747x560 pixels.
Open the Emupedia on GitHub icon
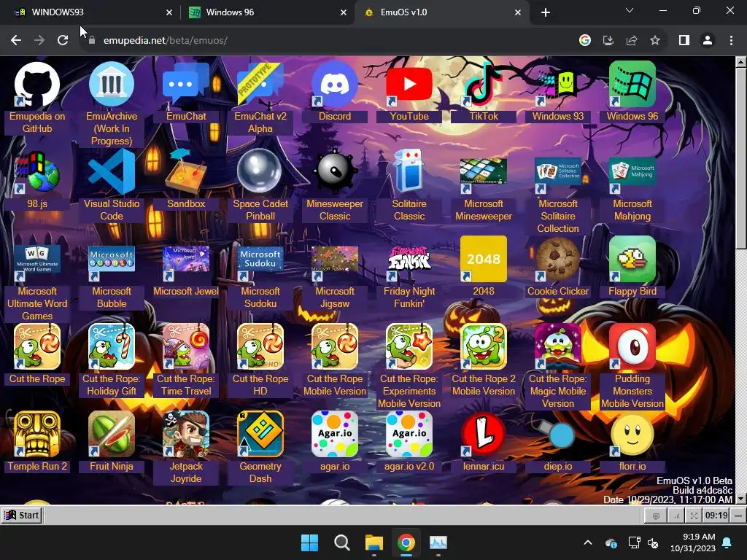pos(37,85)
